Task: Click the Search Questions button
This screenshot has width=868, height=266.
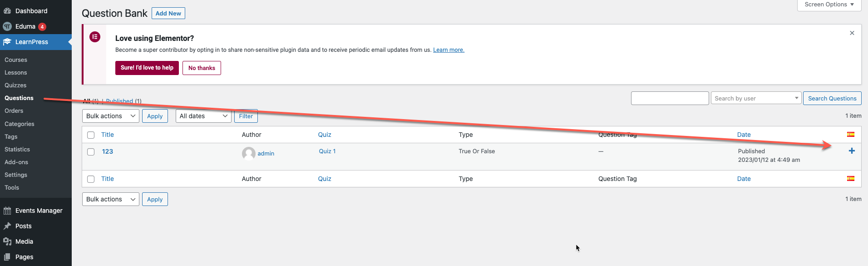Action: pos(832,98)
